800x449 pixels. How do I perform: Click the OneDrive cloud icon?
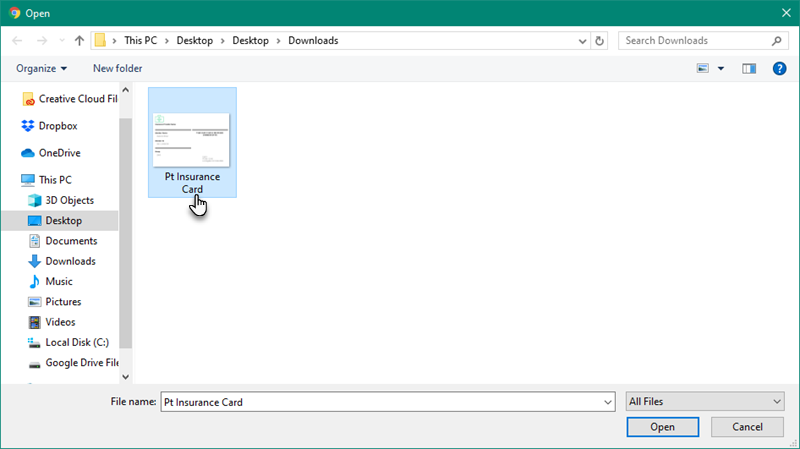click(x=28, y=153)
